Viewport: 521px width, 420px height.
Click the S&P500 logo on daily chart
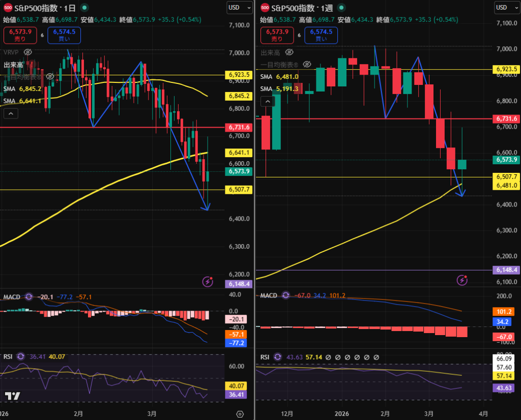(8, 8)
